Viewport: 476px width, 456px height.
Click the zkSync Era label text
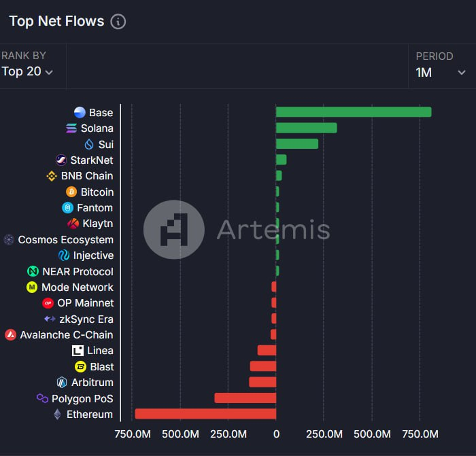coord(86,319)
